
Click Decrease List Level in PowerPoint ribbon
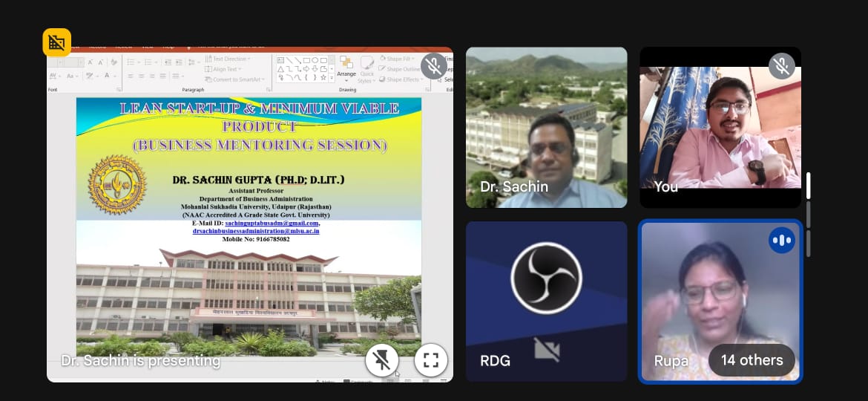coord(168,62)
